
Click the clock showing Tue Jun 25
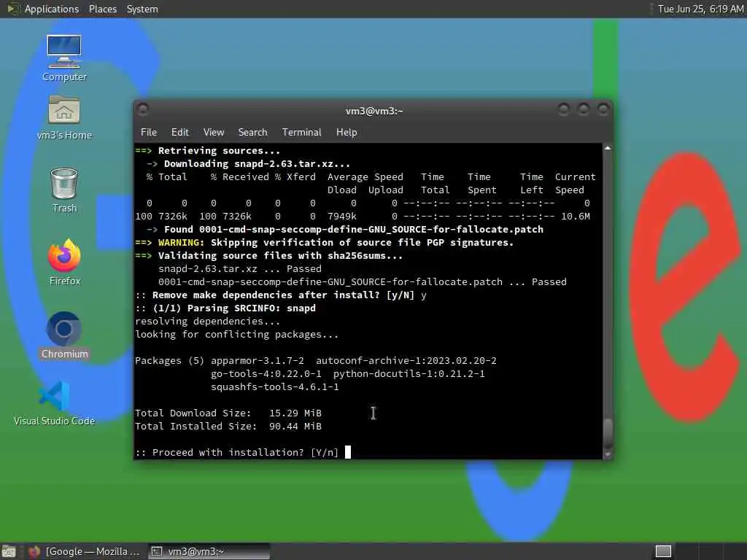pos(700,9)
